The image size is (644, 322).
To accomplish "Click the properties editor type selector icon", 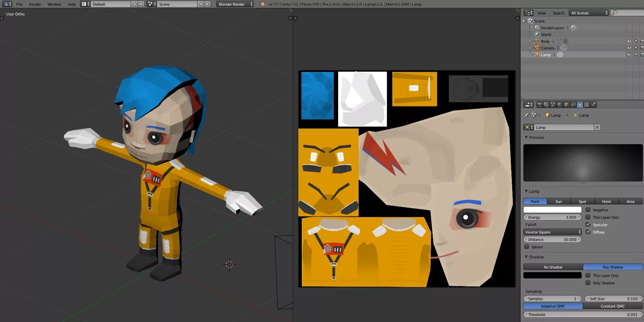I will 528,105.
